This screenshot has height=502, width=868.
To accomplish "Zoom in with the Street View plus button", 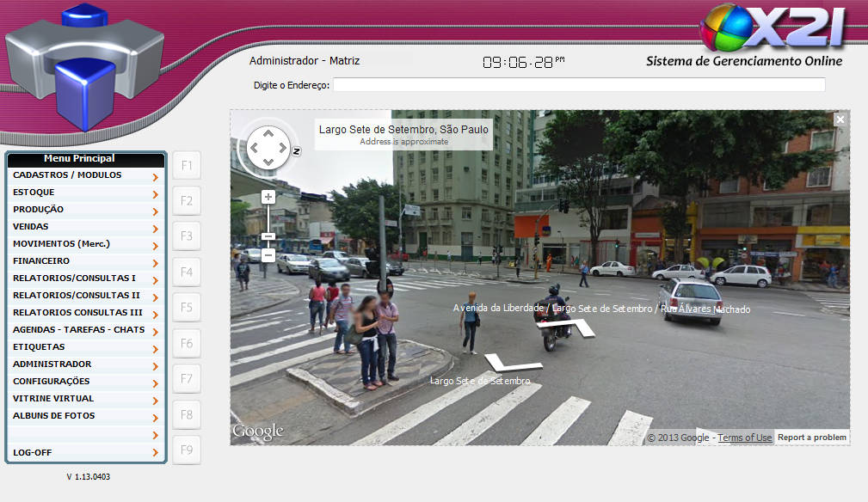I will coord(268,197).
